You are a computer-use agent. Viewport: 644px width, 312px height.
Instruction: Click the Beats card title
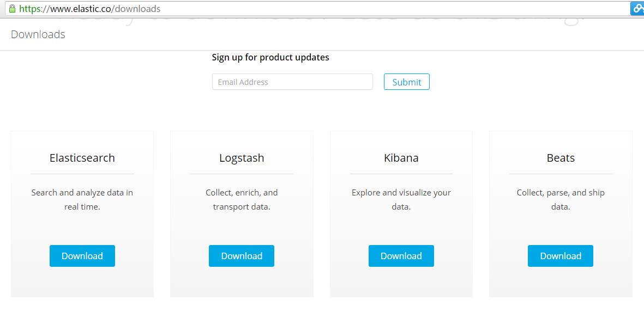pyautogui.click(x=561, y=158)
